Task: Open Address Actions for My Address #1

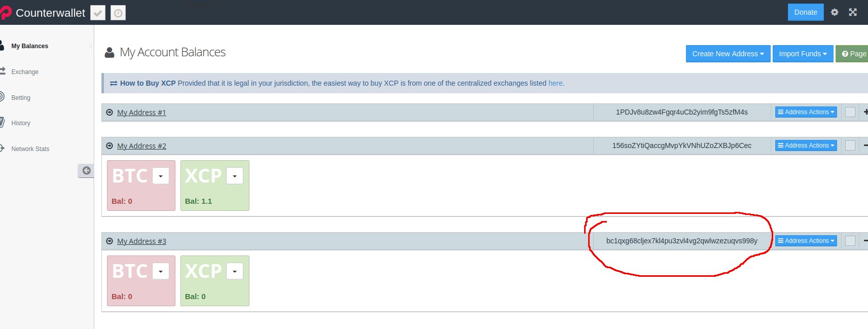Action: coord(806,112)
